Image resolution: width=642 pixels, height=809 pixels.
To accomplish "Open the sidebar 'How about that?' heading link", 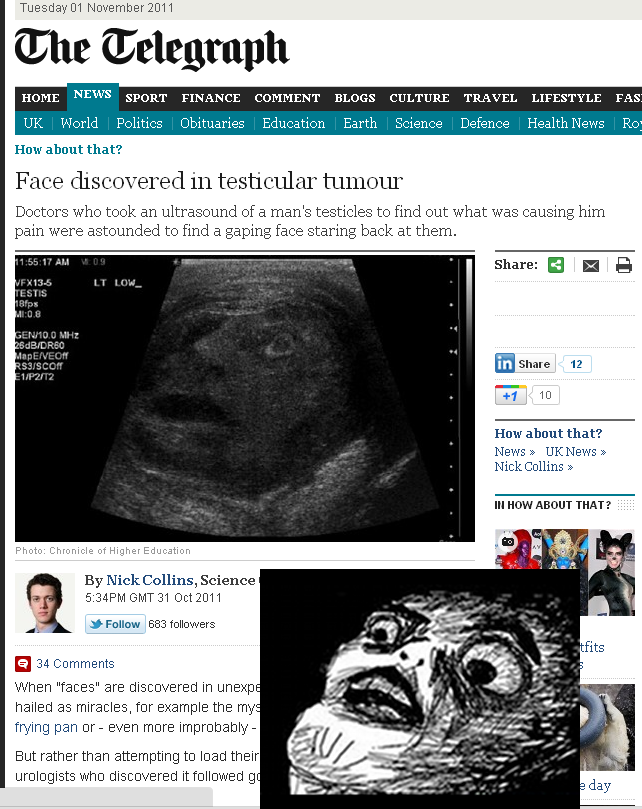I will 548,433.
